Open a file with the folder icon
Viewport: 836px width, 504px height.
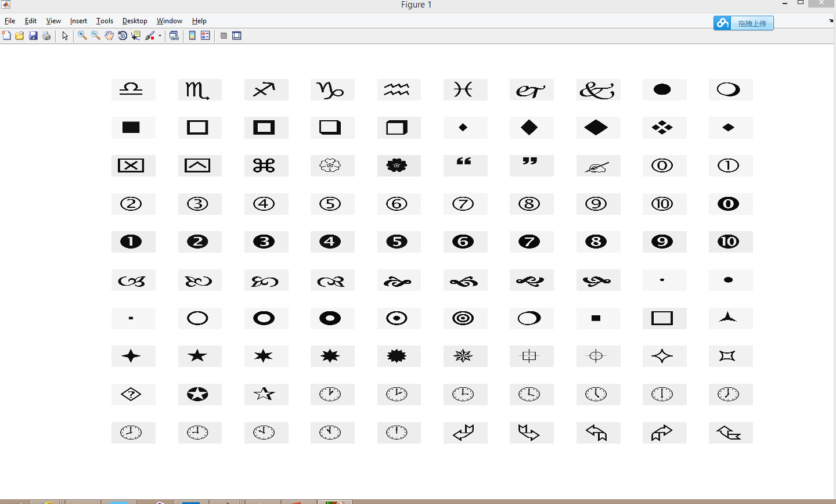coord(20,36)
